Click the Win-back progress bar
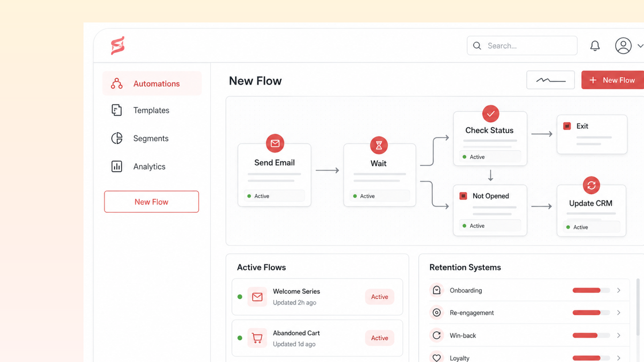Image resolution: width=644 pixels, height=362 pixels. click(x=591, y=335)
